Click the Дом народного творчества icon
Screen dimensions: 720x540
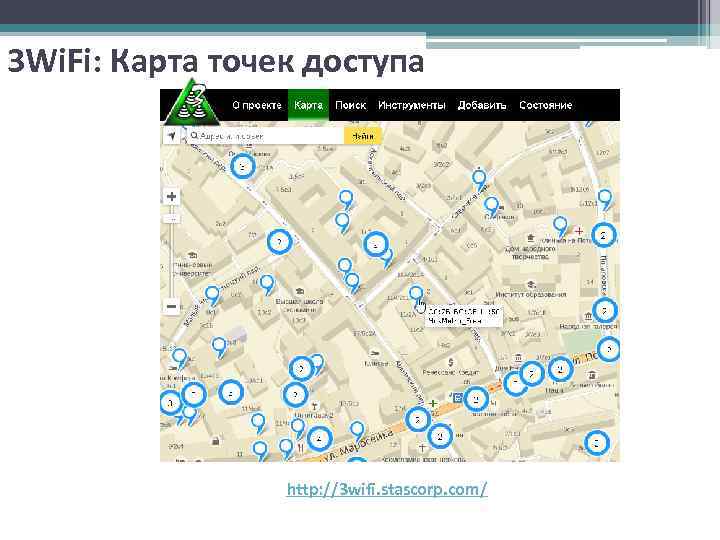531,238
